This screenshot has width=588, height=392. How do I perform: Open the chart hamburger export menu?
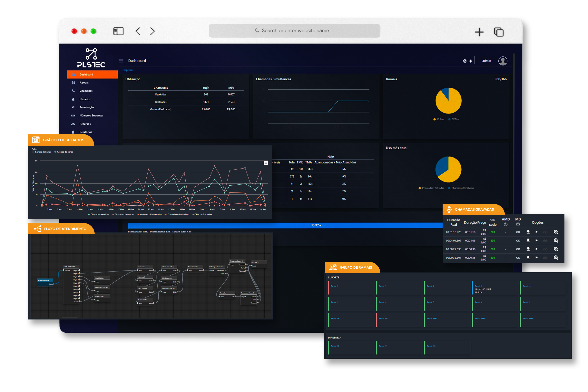pyautogui.click(x=266, y=163)
